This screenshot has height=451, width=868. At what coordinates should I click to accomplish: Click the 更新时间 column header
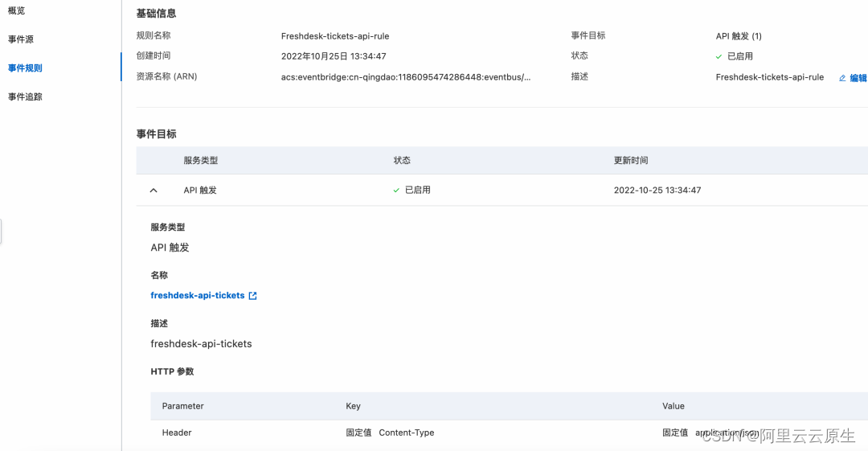[x=631, y=160]
